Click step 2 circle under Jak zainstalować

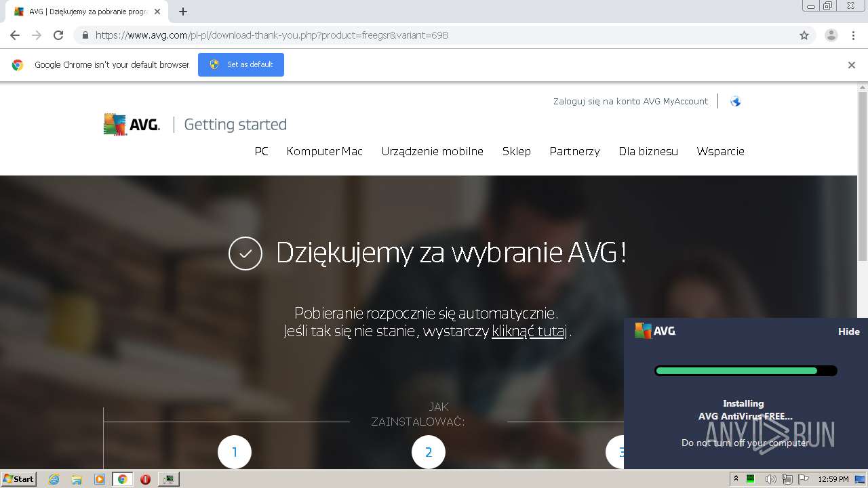[429, 452]
